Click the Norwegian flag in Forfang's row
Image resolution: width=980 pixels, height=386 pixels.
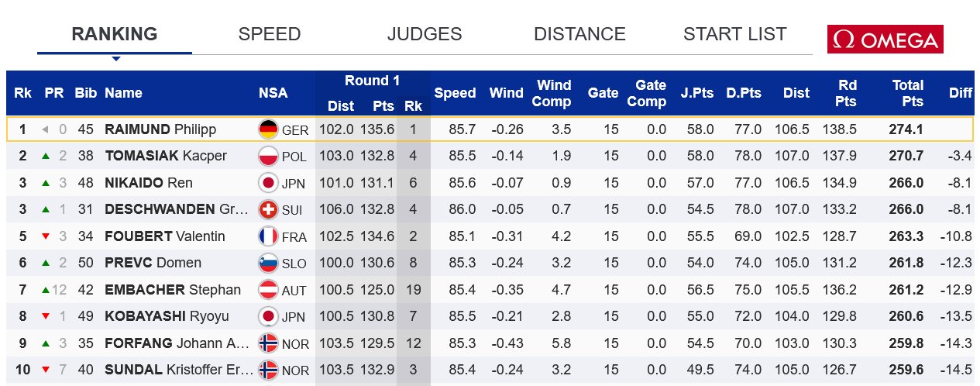[268, 343]
